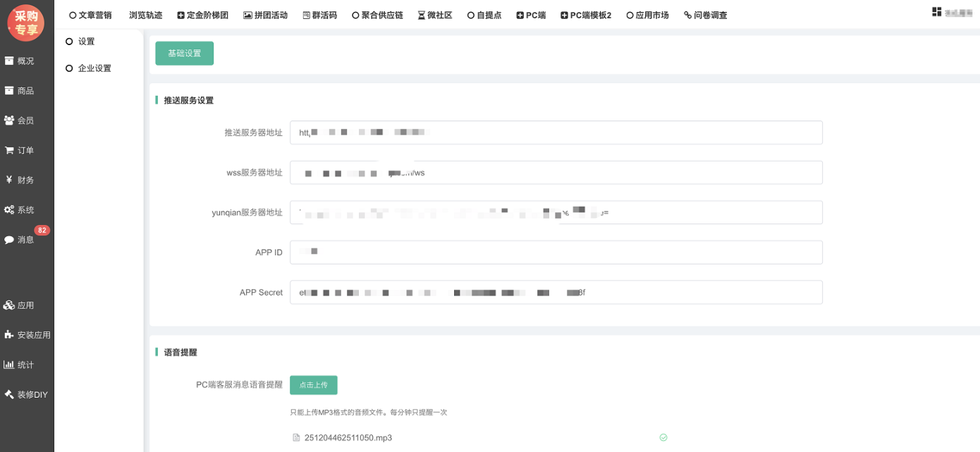This screenshot has width=980, height=452.
Task: Open 财务 finance section
Action: tap(20, 180)
